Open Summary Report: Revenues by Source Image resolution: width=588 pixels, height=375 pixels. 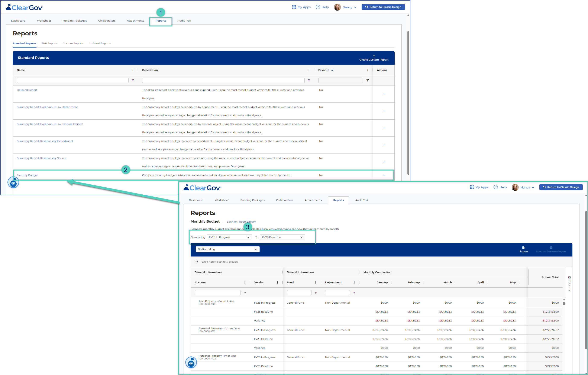(x=42, y=158)
